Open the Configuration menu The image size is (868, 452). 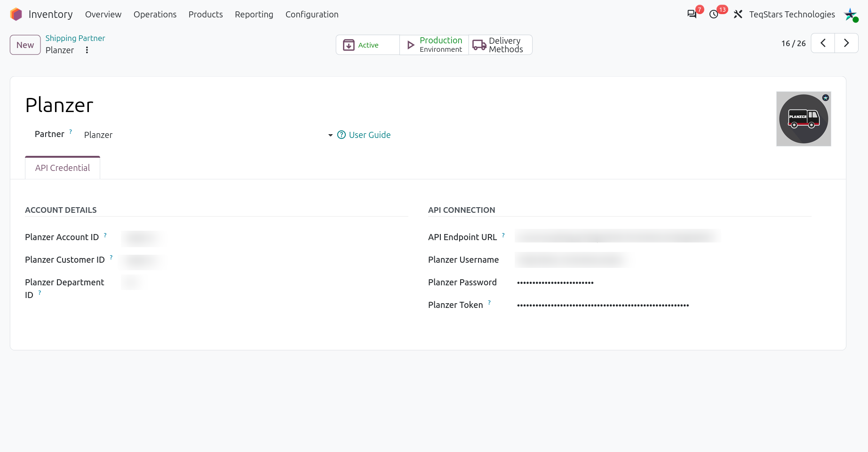coord(312,15)
